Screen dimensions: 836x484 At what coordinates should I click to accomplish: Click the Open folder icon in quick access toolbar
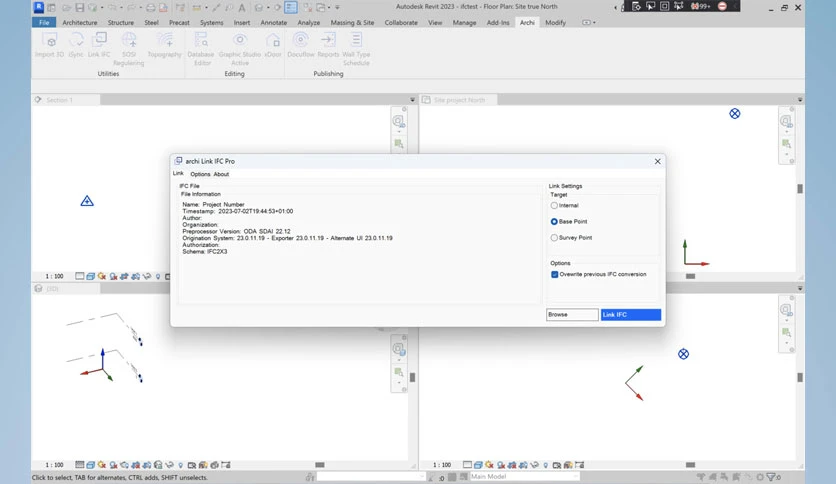click(66, 7)
